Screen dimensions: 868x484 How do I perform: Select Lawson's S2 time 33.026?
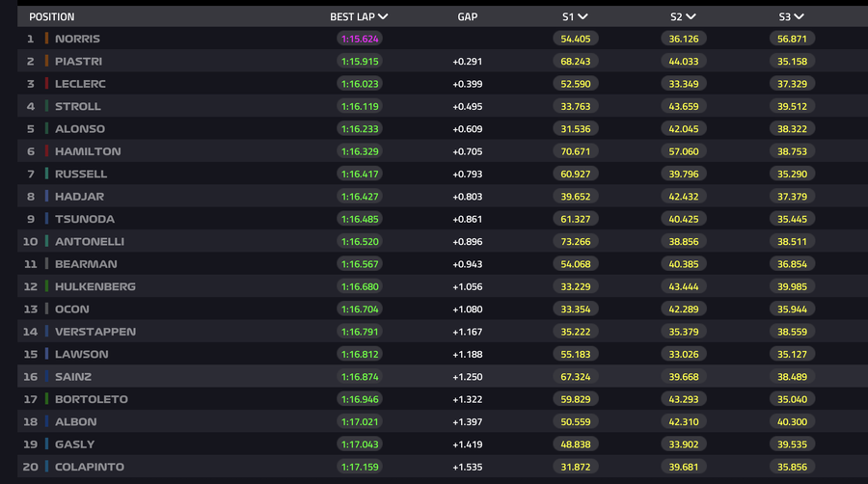pyautogui.click(x=684, y=354)
